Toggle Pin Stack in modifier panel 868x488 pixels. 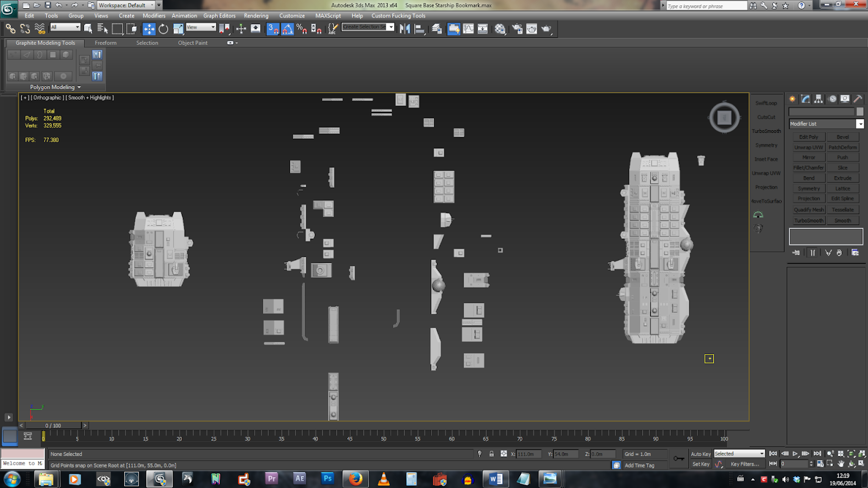pos(796,253)
